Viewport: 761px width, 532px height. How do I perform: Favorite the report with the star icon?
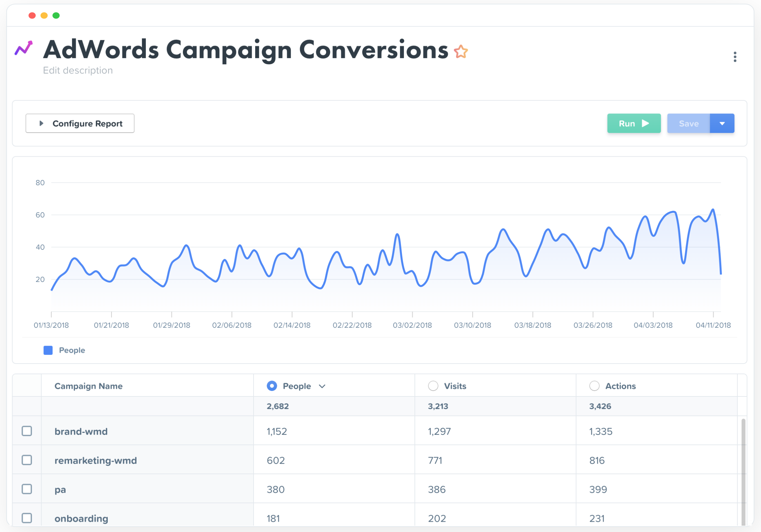click(x=461, y=52)
